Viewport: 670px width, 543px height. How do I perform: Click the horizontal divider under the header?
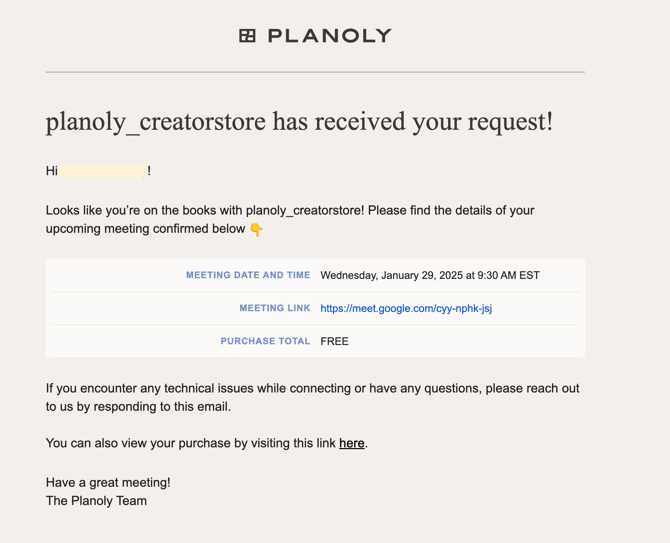tap(315, 72)
